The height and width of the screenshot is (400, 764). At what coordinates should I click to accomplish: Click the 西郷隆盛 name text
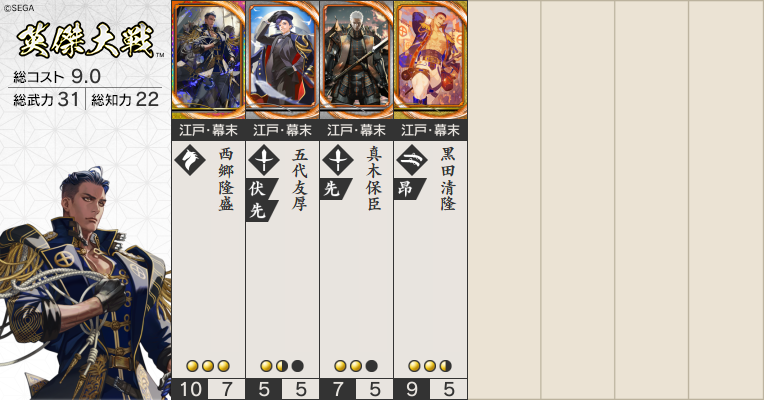[226, 179]
